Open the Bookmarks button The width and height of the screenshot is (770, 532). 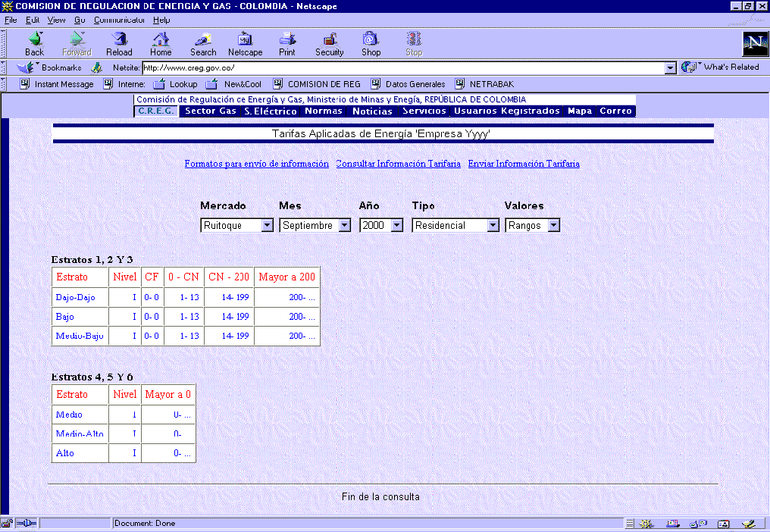(50, 67)
